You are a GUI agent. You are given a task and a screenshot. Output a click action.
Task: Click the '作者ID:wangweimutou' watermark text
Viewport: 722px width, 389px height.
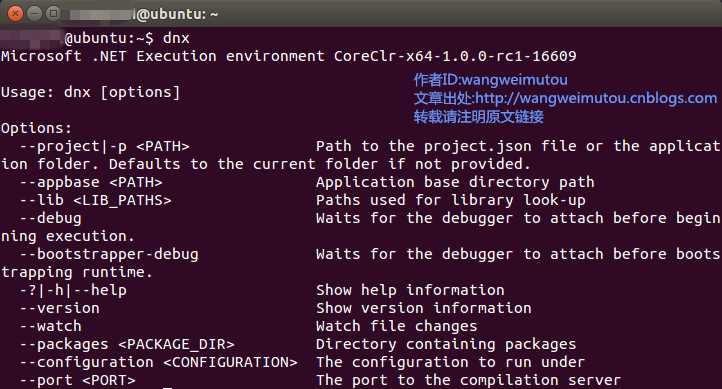pos(490,80)
